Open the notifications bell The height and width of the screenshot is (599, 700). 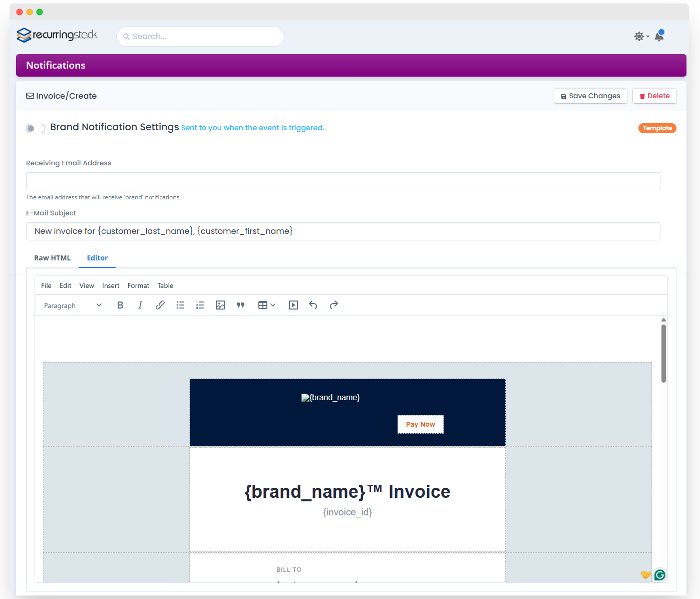tap(659, 36)
